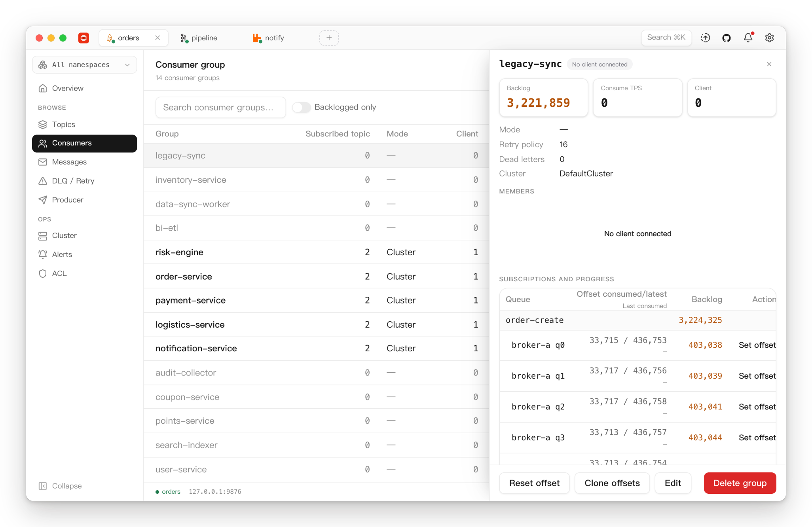Select the bi-etl group row
Image resolution: width=812 pixels, height=527 pixels.
tap(316, 228)
